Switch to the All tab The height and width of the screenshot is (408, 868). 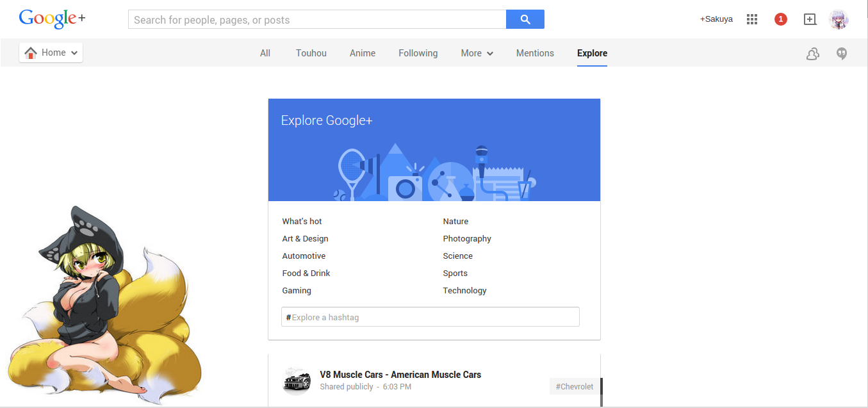pyautogui.click(x=265, y=53)
